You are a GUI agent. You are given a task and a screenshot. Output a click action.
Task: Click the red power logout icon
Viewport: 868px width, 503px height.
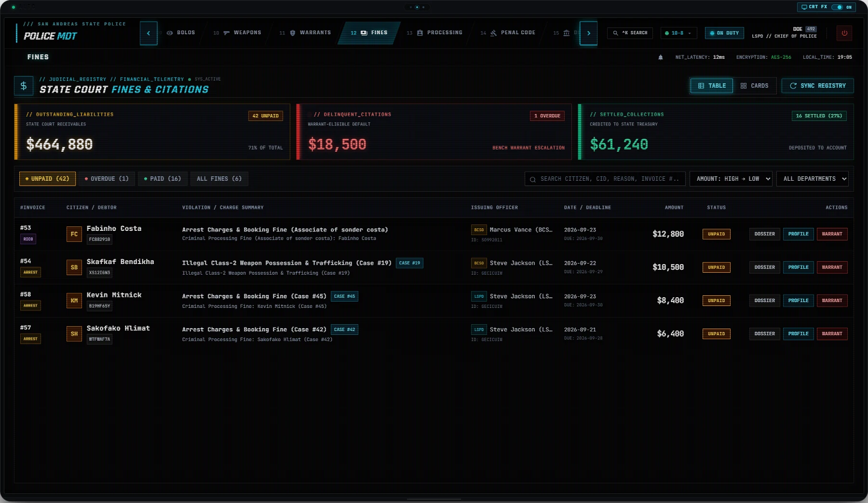point(844,33)
